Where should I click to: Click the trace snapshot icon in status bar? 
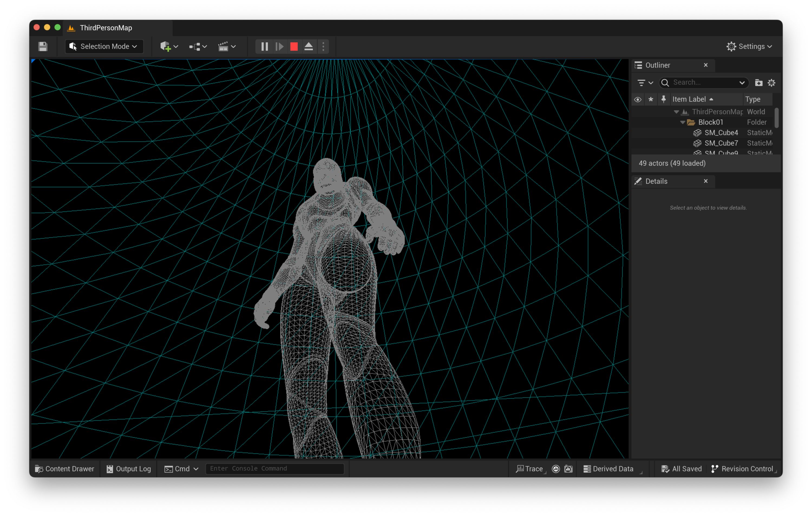(x=568, y=469)
